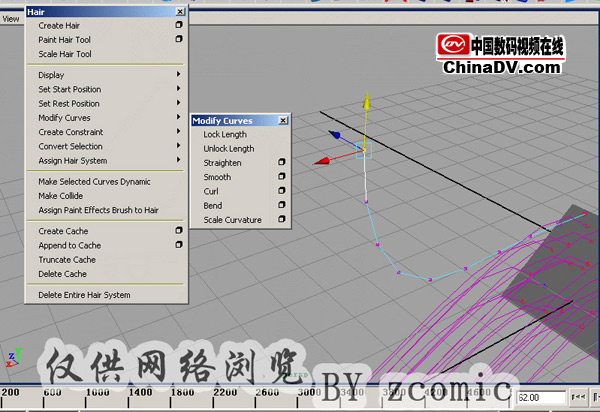Screen dimensions: 600x412
Task: Click the cyan center manipulator handle
Action: [364, 150]
